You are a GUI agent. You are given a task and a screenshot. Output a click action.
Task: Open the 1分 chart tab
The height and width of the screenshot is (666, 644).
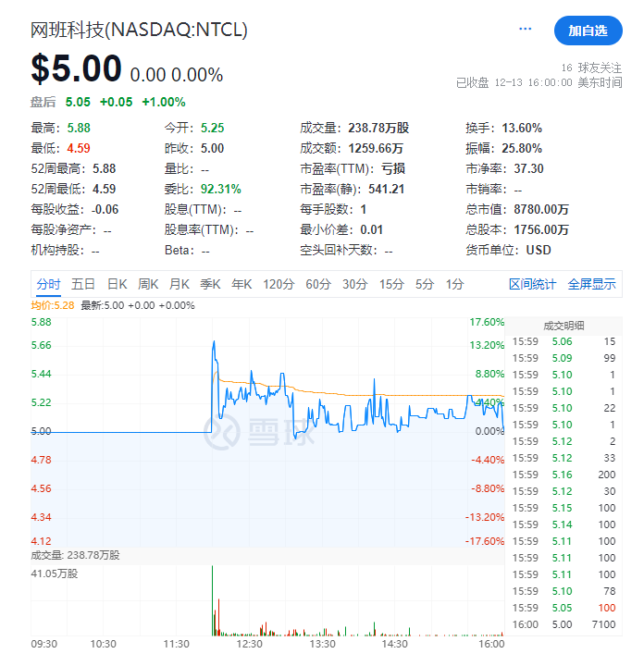(454, 284)
